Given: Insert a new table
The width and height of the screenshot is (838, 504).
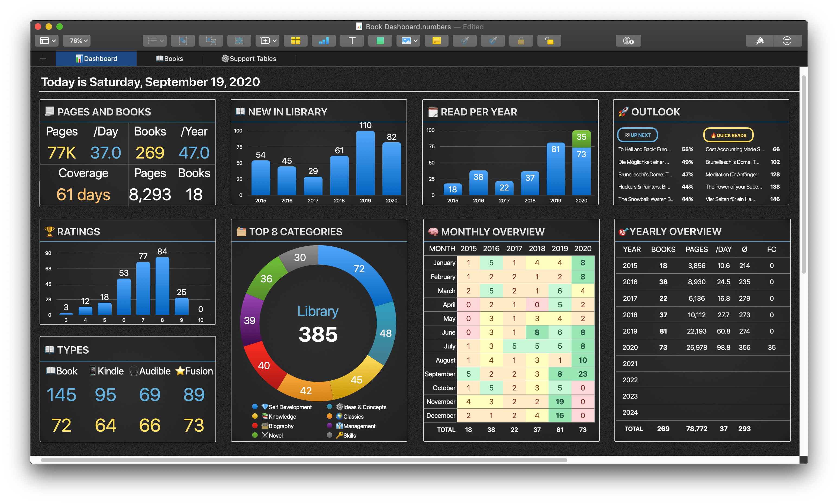Looking at the screenshot, I should [295, 40].
